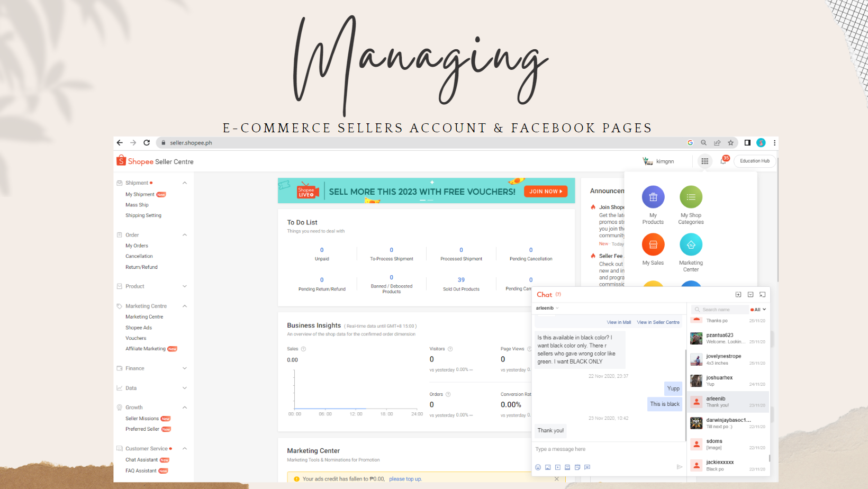
Task: Click the please top up link
Action: coord(405,479)
